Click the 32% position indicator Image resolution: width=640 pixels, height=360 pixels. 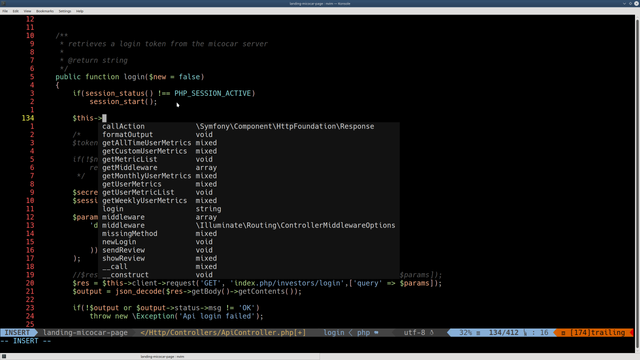(x=465, y=333)
